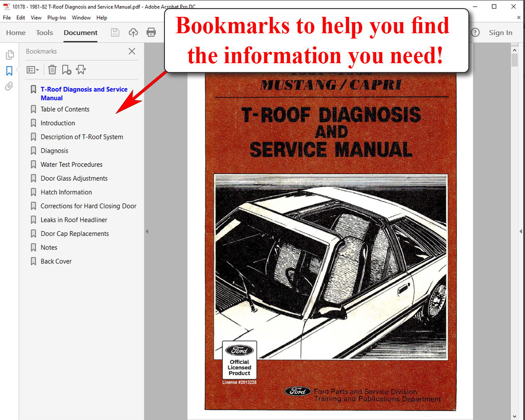Click the Print icon in toolbar
Viewport: 525px width, 420px height.
pyautogui.click(x=151, y=32)
